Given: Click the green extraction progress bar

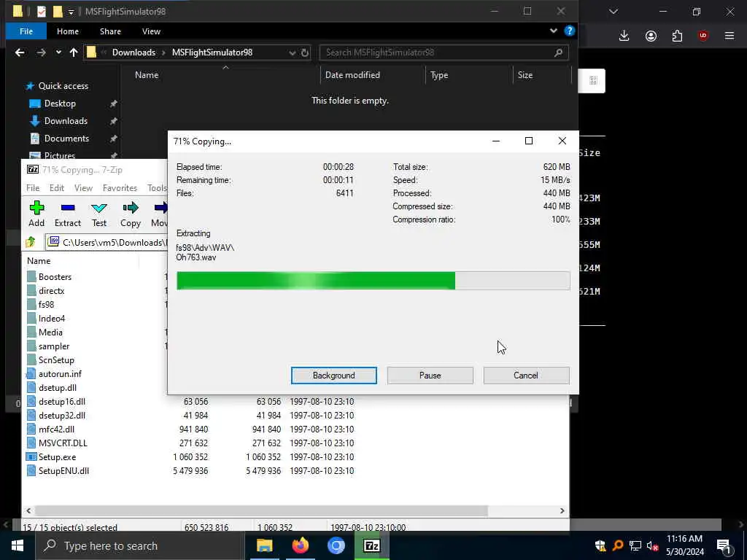Looking at the screenshot, I should tap(373, 281).
